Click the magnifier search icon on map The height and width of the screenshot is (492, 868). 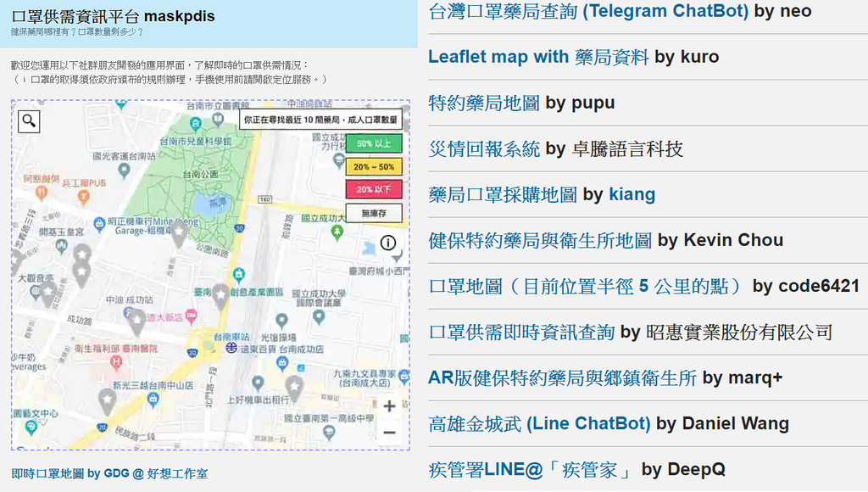pyautogui.click(x=29, y=120)
